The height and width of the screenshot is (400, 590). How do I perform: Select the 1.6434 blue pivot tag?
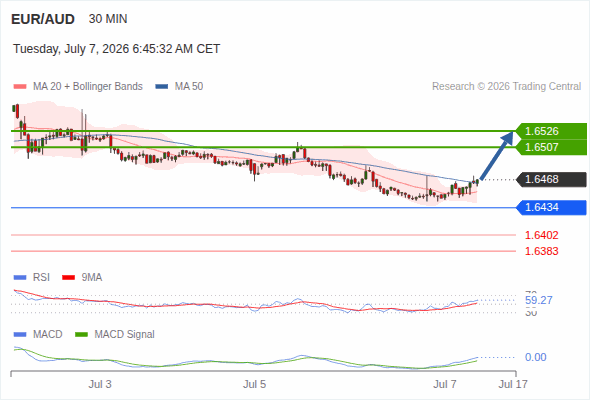coord(551,207)
